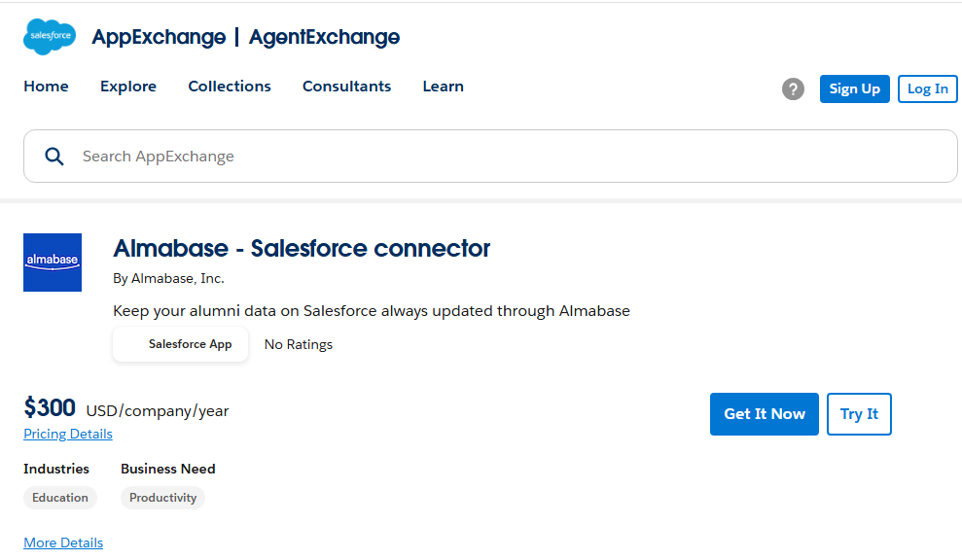Click the Log In button
962x560 pixels.
927,88
